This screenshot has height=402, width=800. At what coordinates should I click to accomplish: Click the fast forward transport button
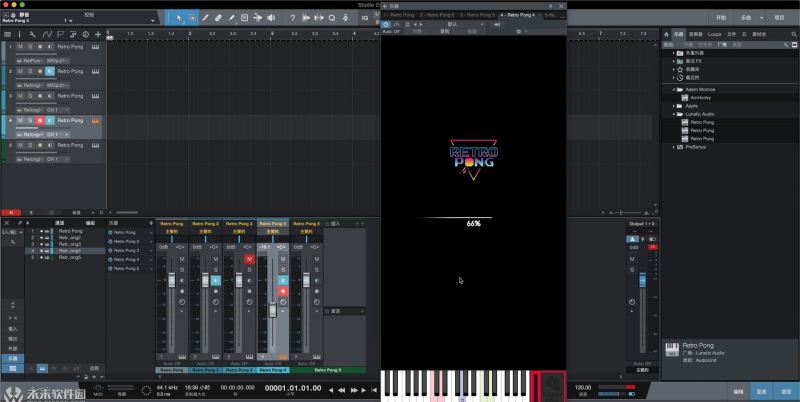pos(354,390)
